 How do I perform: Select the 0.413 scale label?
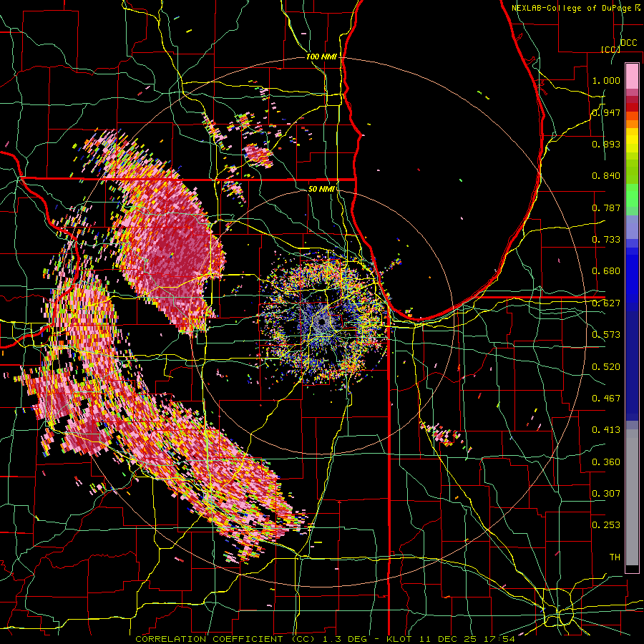coord(606,430)
